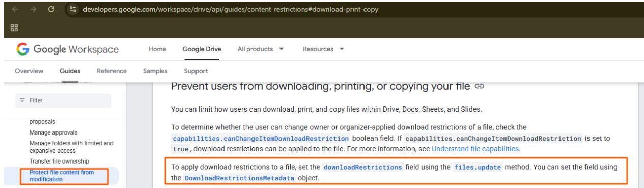Switch to the Samples tab

[x=155, y=71]
